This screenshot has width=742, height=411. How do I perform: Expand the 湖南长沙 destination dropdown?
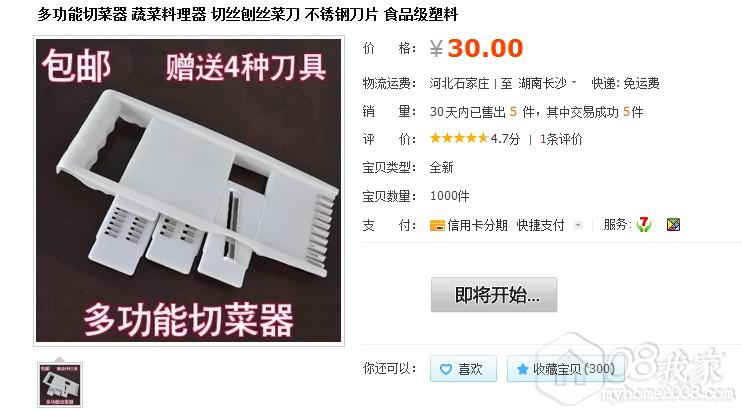pos(574,82)
